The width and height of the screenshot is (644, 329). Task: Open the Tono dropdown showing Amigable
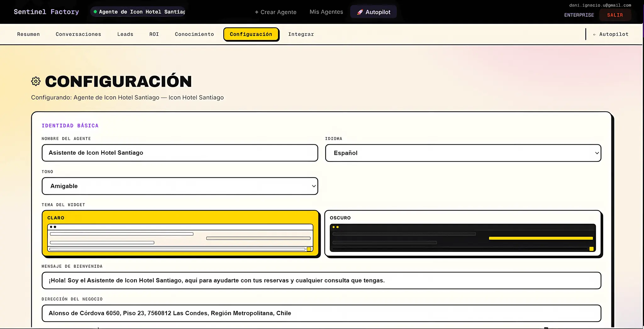tap(180, 186)
